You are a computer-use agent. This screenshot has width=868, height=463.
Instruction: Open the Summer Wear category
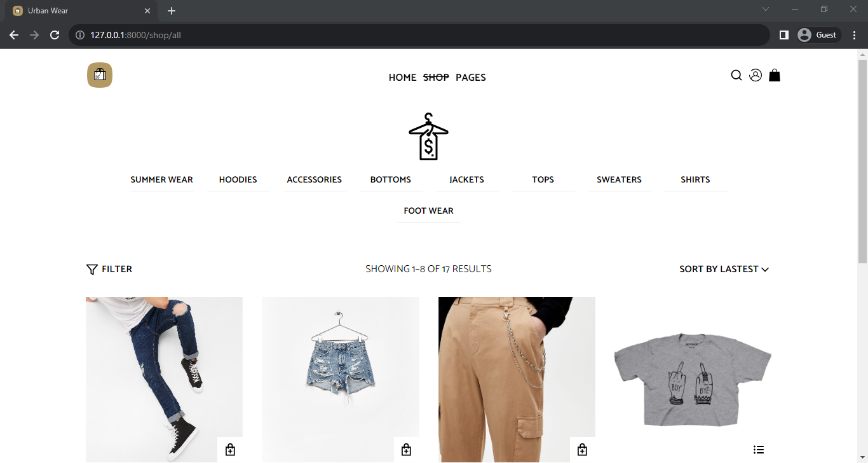click(x=162, y=180)
